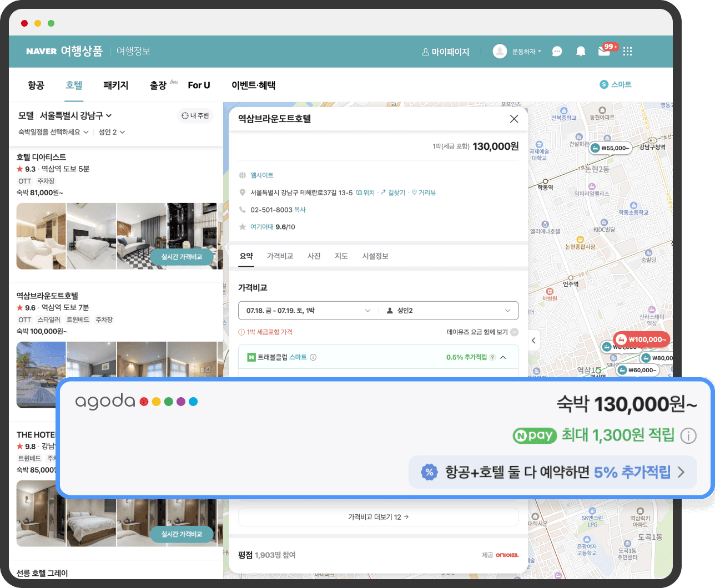Open the chat messages icon in header
Screen dimensions: 715x588
557,52
